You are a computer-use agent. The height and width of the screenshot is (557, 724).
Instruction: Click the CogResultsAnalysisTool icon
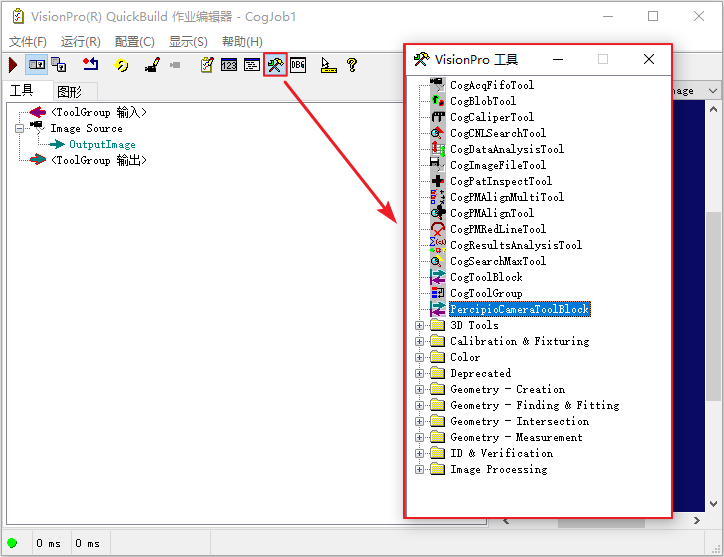point(438,245)
